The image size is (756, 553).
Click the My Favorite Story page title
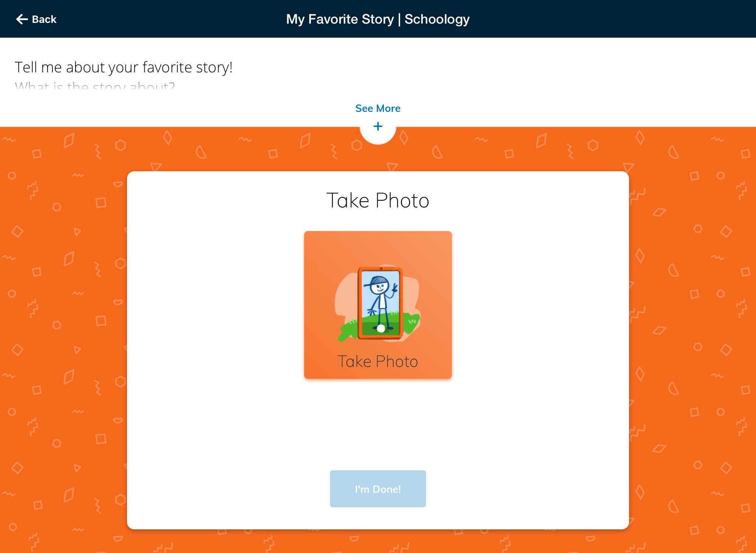tap(340, 19)
